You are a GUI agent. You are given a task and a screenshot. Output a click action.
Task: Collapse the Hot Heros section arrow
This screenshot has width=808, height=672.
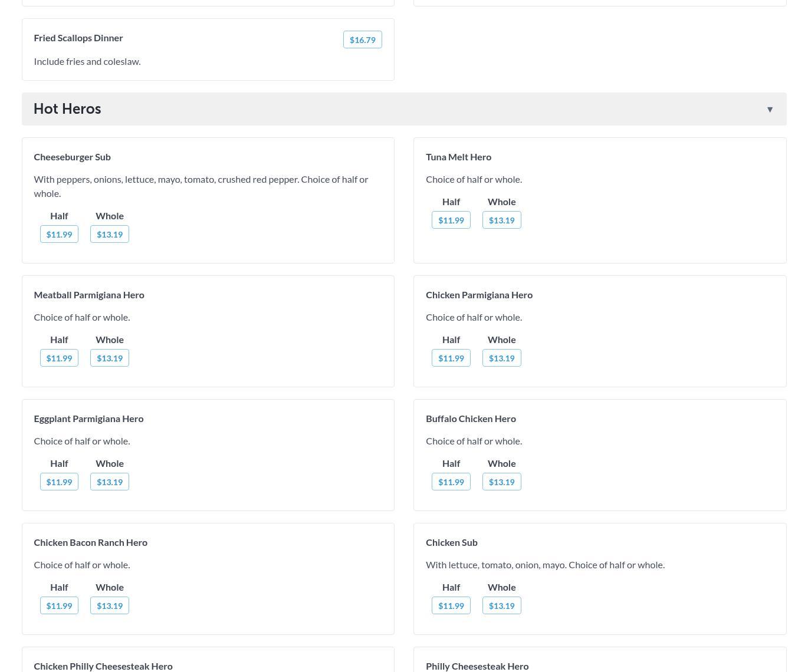coord(770,110)
